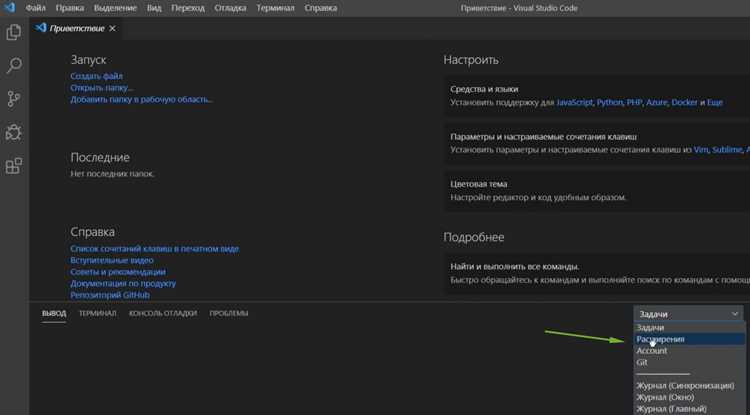Choose Журнал (Окно) in channel list
This screenshot has height=415, width=750.
pos(690,397)
